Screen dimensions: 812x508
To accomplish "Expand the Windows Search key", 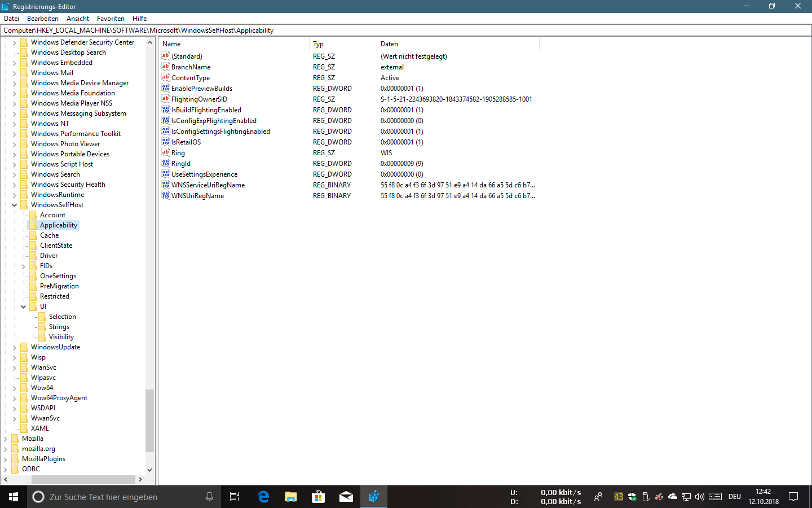I will [14, 174].
